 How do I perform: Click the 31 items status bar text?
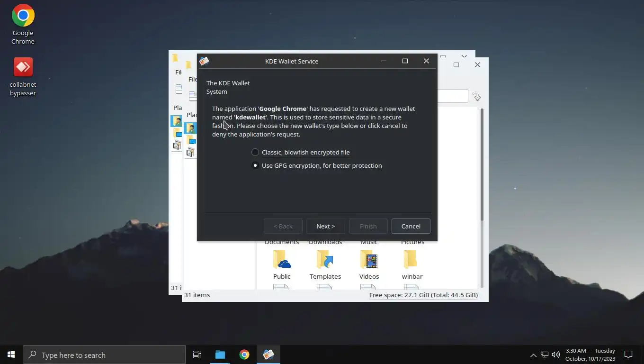coord(197,295)
